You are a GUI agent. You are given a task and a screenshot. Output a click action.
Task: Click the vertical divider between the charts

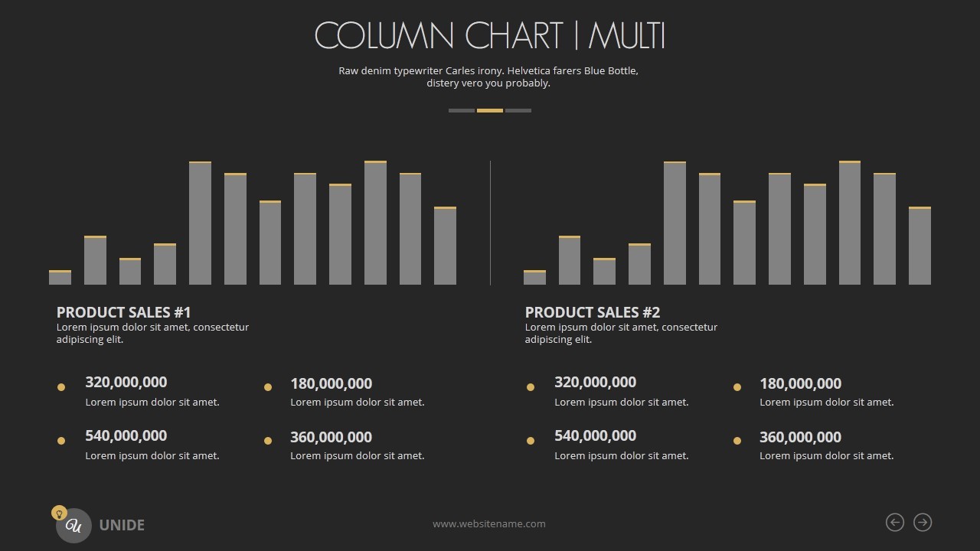(x=490, y=223)
